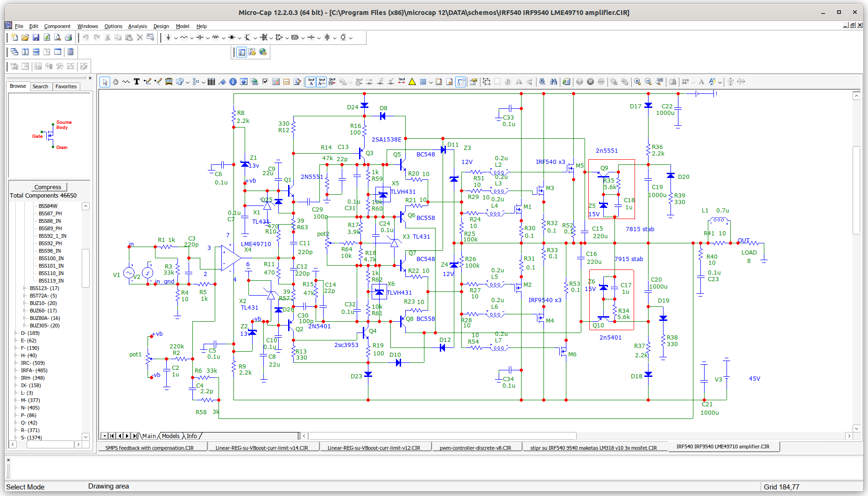
Task: Zoom out of the schematic
Action: (x=648, y=82)
